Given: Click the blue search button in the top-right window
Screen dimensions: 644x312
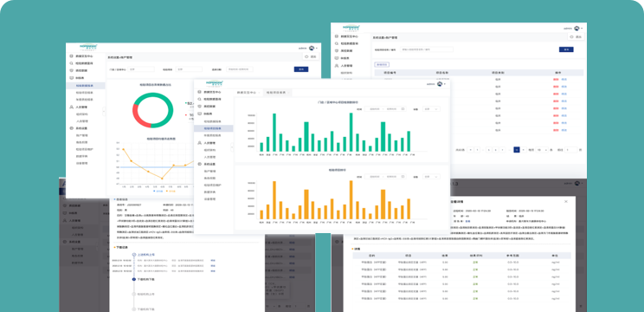Looking at the screenshot, I should pos(566,49).
